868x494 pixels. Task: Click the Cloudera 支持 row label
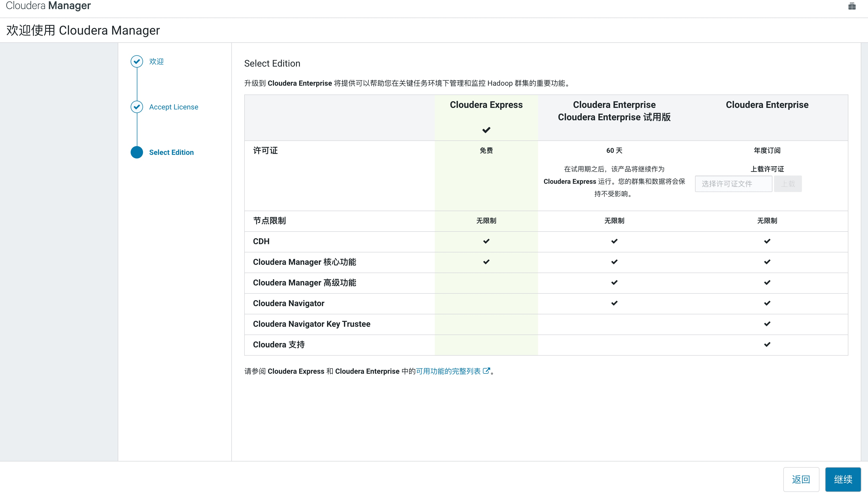(x=279, y=345)
